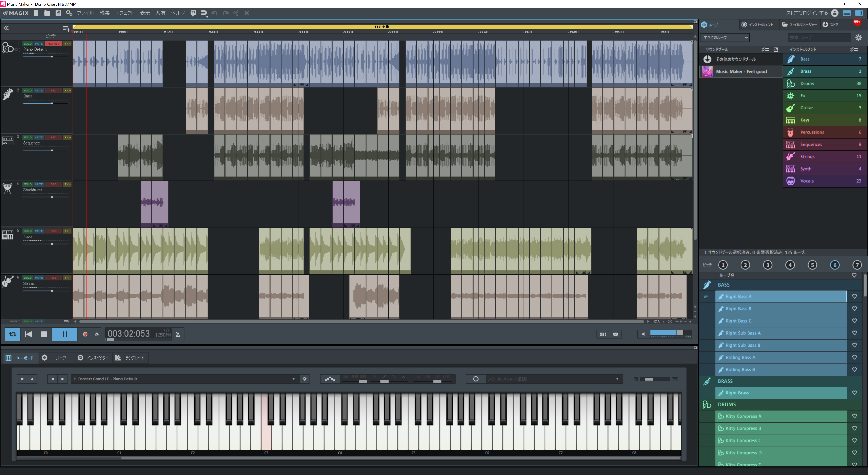Viewport: 868px width, 475px height.
Task: Select Drums instrument filter
Action: (825, 84)
